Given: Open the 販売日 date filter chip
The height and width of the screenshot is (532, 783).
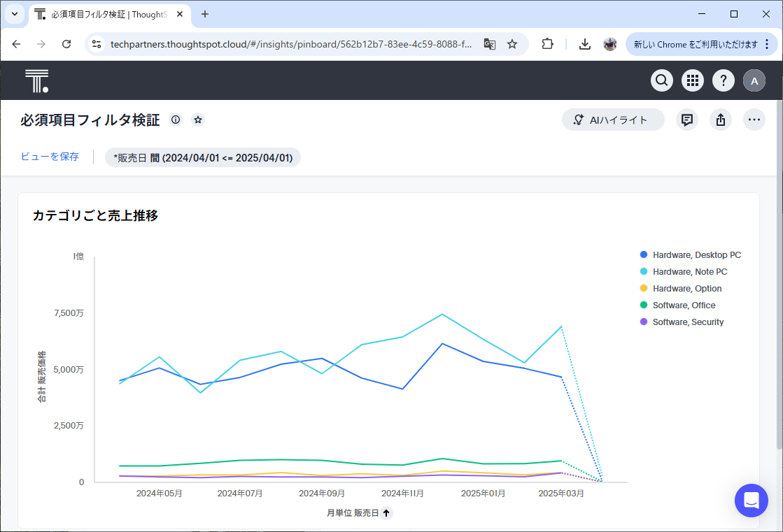Looking at the screenshot, I should point(203,157).
